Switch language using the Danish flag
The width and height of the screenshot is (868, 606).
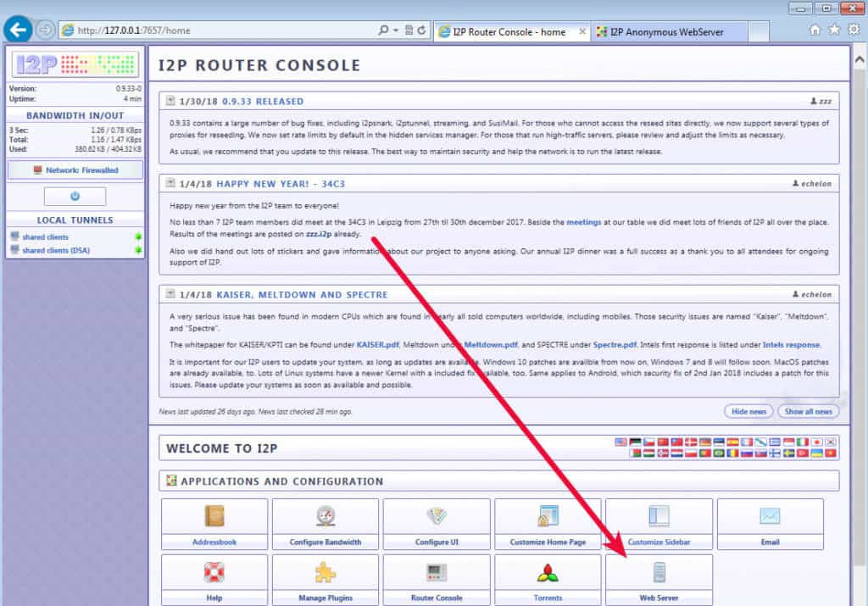[x=691, y=442]
